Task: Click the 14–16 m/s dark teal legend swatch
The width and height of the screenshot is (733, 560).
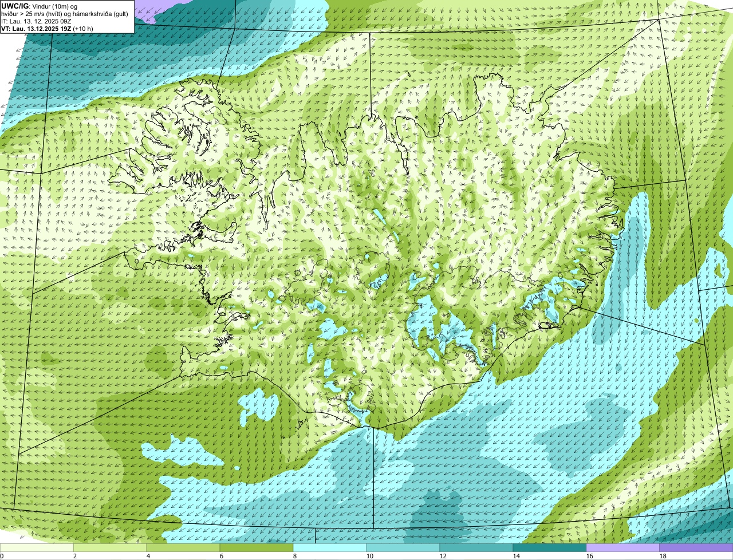Action: click(x=550, y=547)
